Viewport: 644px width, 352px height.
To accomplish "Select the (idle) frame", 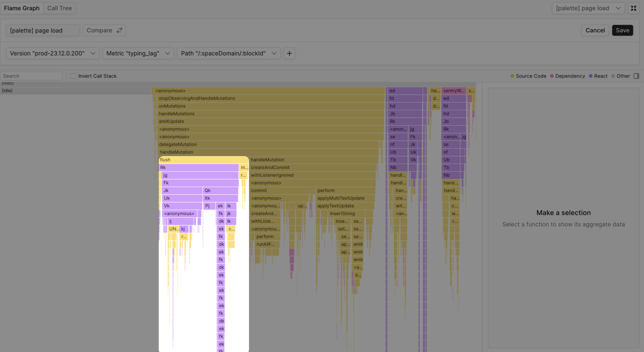I will (x=75, y=91).
